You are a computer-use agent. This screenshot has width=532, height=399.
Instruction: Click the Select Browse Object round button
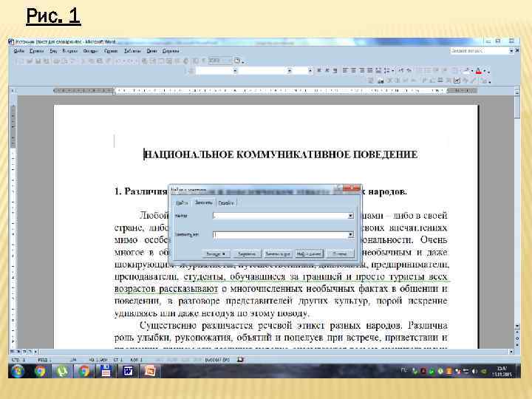(516, 338)
